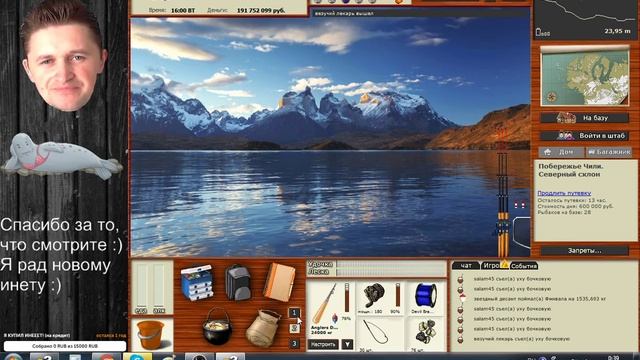The height and width of the screenshot is (360, 640).
Task: Click the везучий лекарь event row in log
Action: pyautogui.click(x=522, y=339)
